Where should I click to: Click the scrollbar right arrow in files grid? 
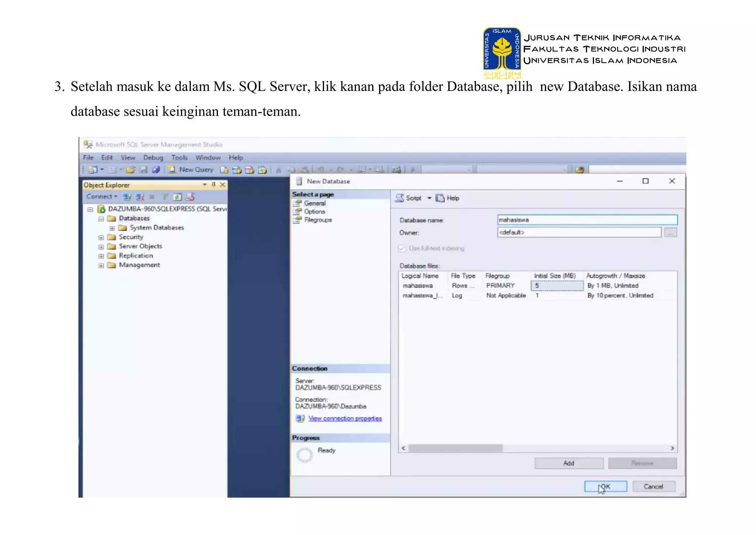pyautogui.click(x=672, y=448)
